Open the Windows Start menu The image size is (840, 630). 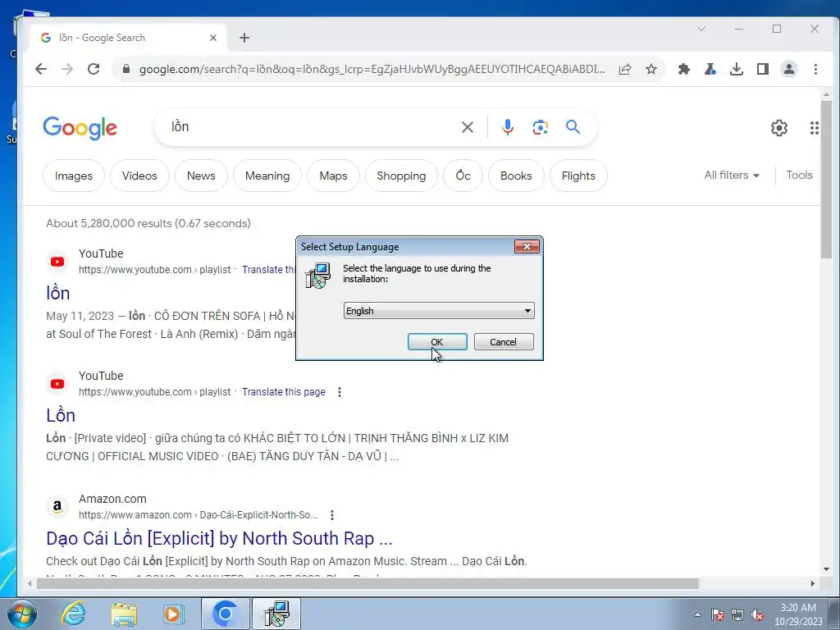tap(22, 614)
